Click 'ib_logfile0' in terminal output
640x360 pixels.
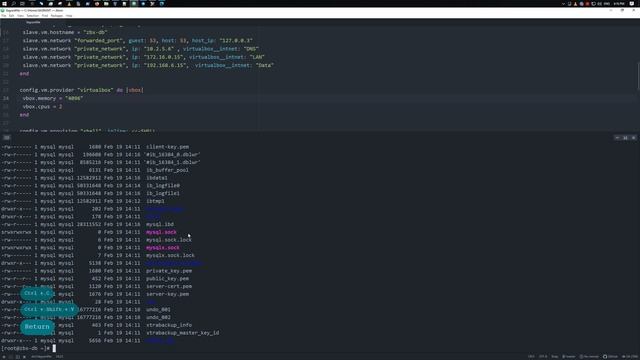[163, 185]
